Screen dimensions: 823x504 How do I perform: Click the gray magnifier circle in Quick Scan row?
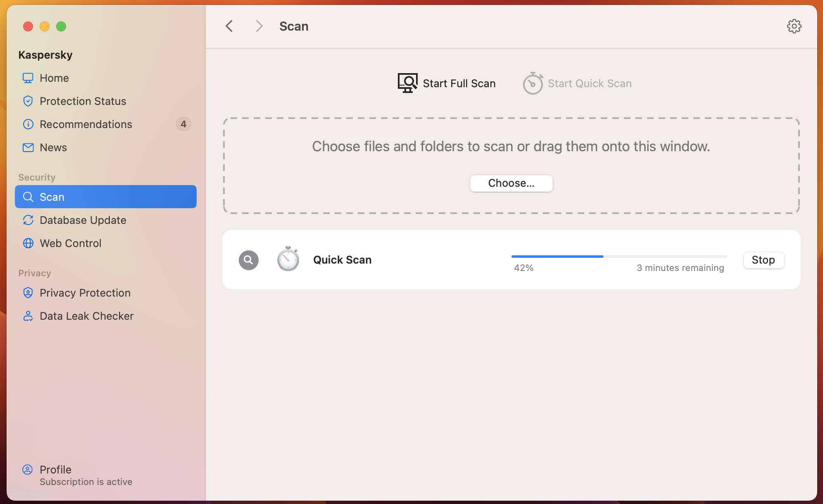[x=249, y=260]
